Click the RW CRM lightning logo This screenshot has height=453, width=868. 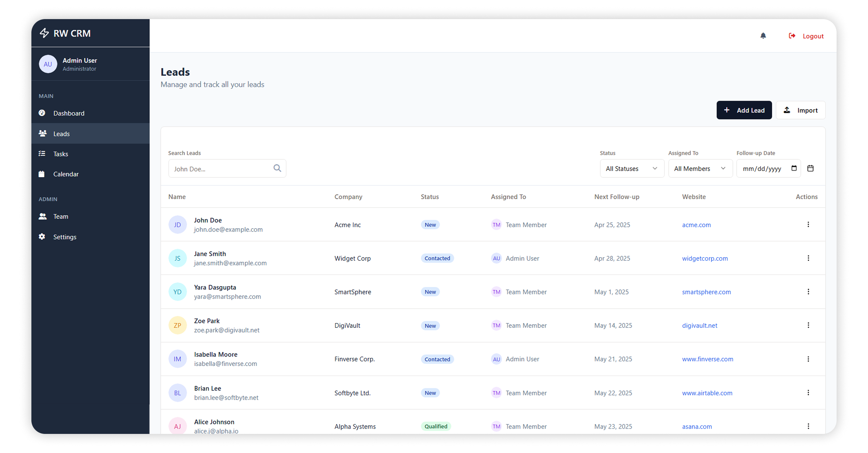tap(44, 33)
